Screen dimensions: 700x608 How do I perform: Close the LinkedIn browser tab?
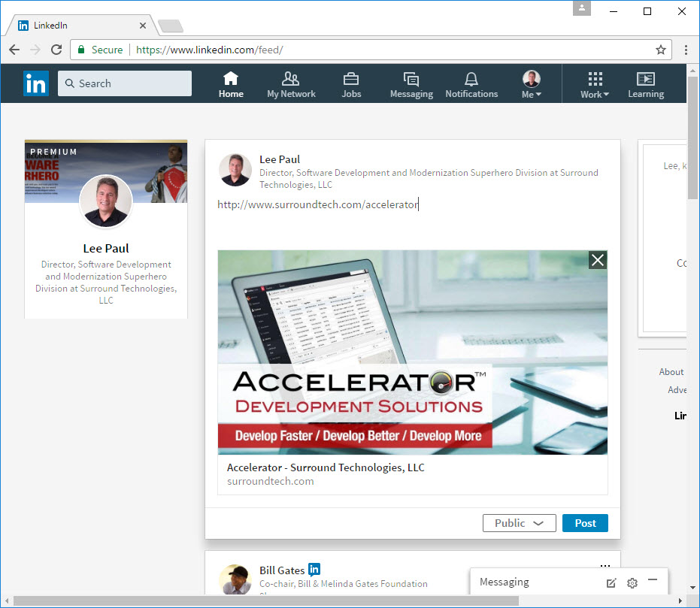[x=143, y=26]
